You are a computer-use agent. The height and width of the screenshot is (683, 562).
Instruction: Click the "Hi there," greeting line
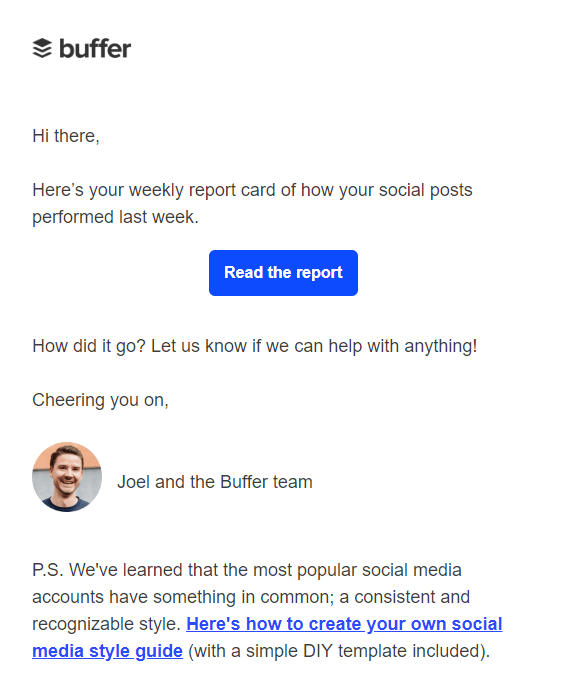click(66, 136)
